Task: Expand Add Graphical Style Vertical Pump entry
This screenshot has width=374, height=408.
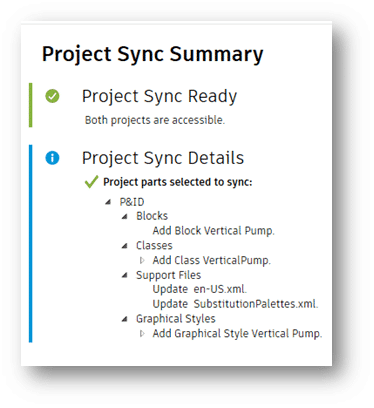Action: click(142, 333)
